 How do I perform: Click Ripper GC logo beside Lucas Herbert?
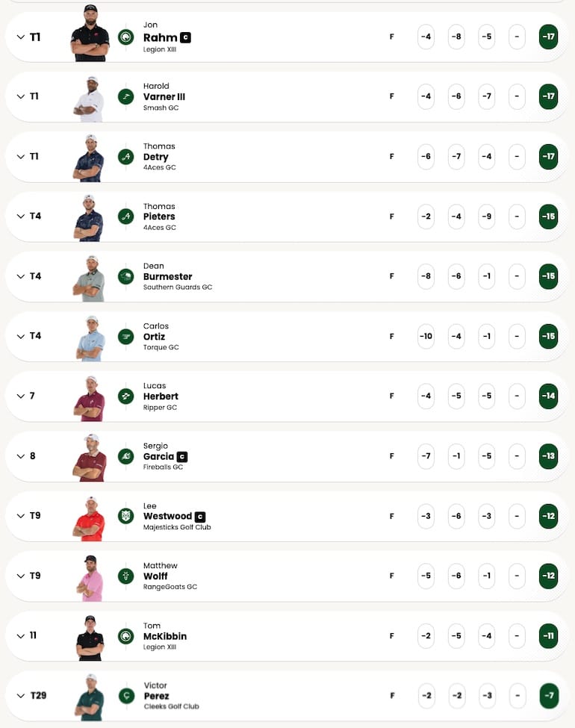click(126, 396)
